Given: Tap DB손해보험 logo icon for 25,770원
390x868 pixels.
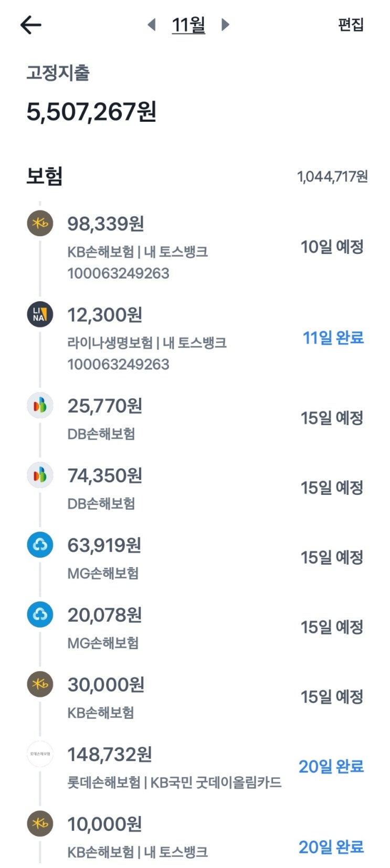Looking at the screenshot, I should coord(40,405).
